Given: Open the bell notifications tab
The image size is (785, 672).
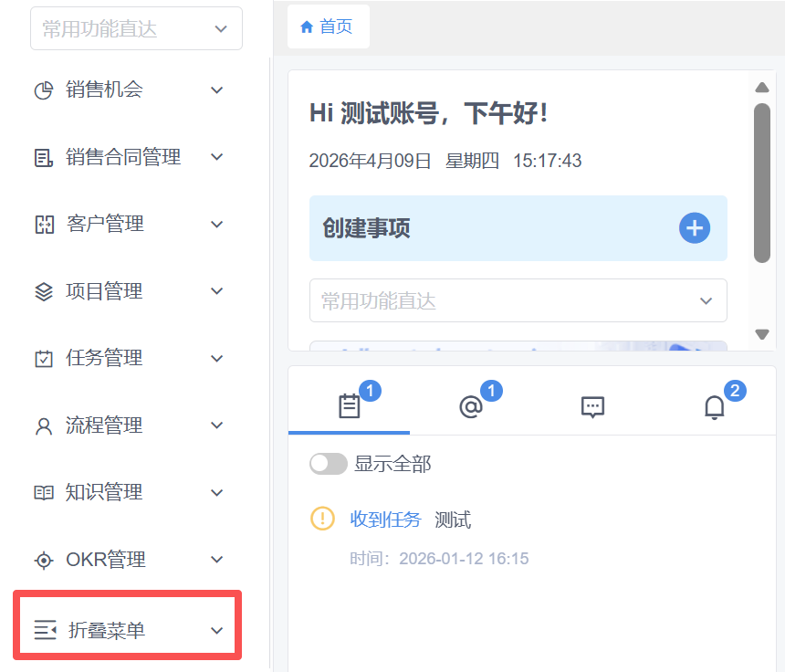Looking at the screenshot, I should pyautogui.click(x=715, y=405).
